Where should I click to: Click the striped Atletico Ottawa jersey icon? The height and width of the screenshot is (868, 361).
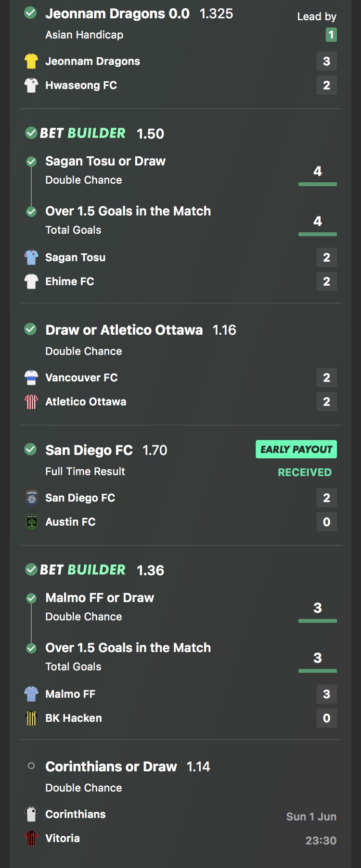(31, 402)
